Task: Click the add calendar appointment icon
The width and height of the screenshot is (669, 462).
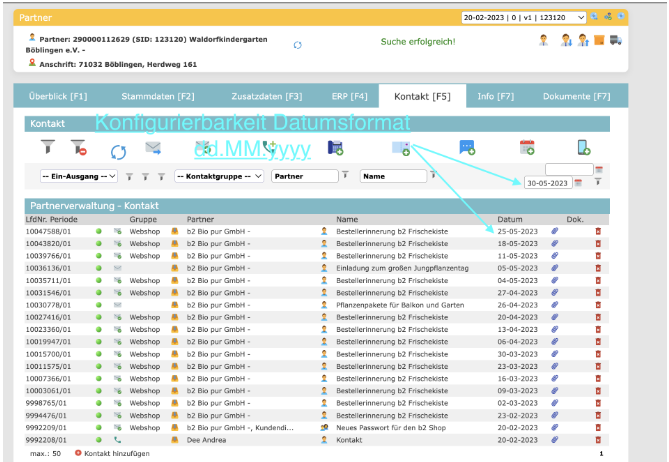Action: (527, 148)
